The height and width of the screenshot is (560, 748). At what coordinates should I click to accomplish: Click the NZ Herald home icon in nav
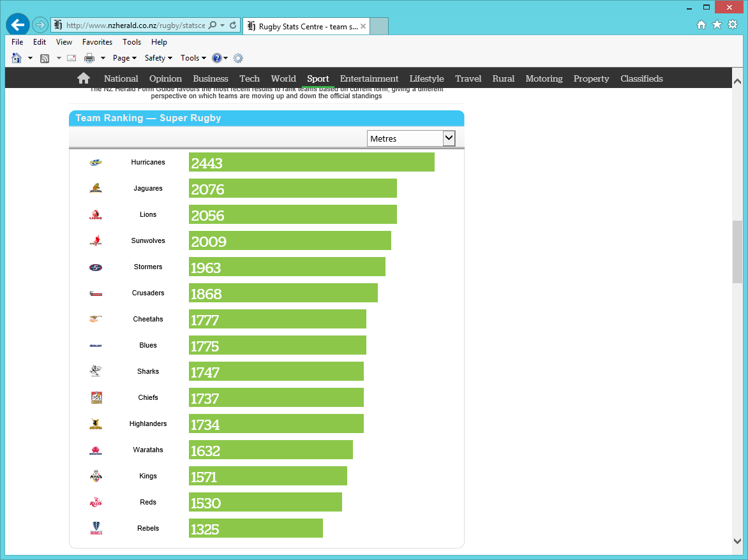tap(84, 78)
